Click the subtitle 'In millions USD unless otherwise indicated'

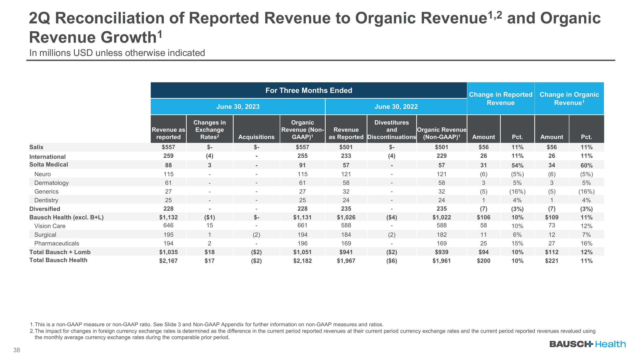pyautogui.click(x=117, y=53)
